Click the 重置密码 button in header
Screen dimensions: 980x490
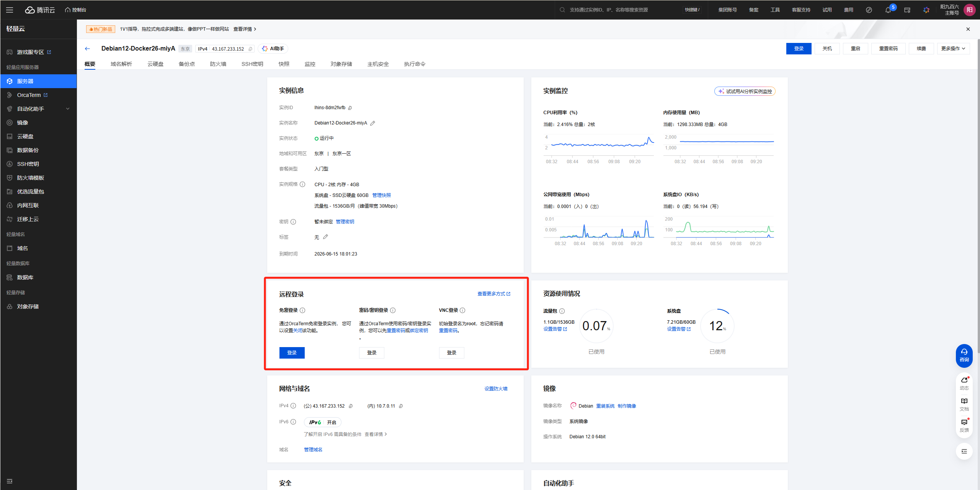888,49
